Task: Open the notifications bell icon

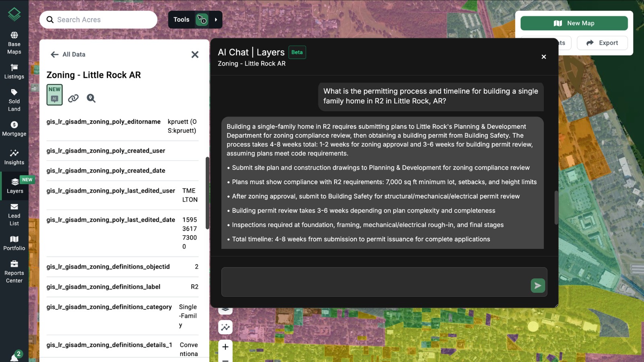Action: click(14, 357)
